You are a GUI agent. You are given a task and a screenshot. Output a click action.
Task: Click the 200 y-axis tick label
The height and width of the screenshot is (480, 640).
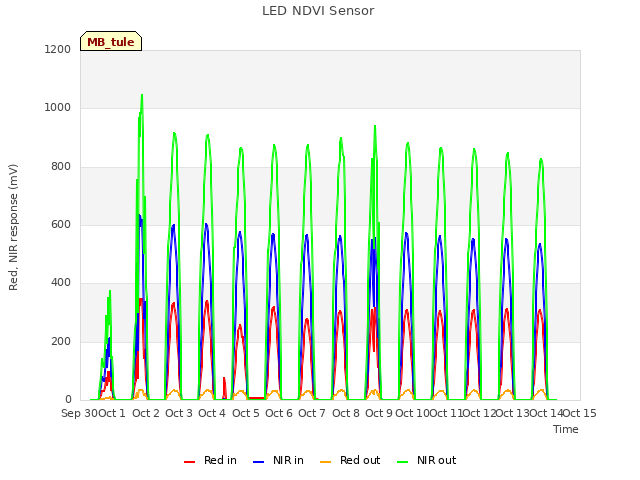tap(61, 341)
